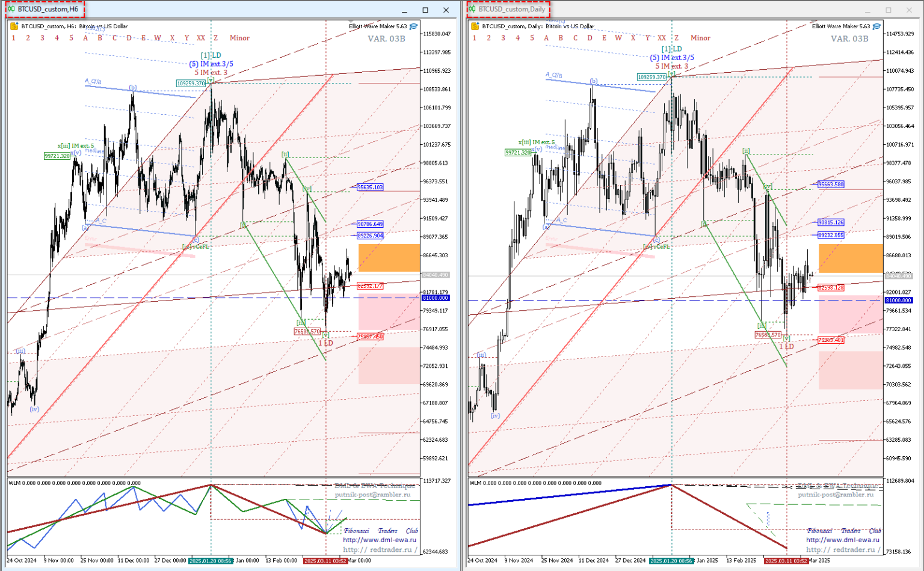Open the www.dml-ewa.ru link on H6 chart
924x571 pixels.
[379, 540]
